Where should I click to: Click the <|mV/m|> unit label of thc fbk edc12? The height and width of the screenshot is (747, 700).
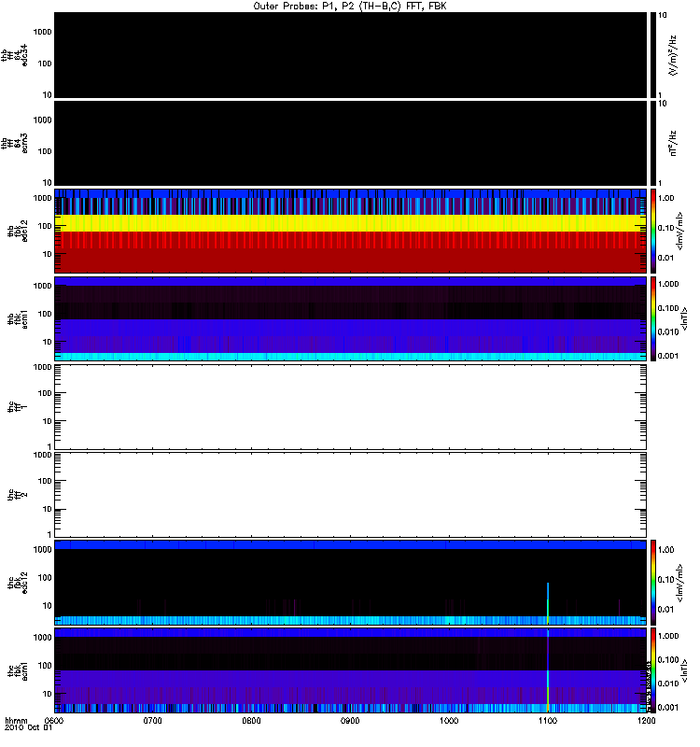point(679,582)
